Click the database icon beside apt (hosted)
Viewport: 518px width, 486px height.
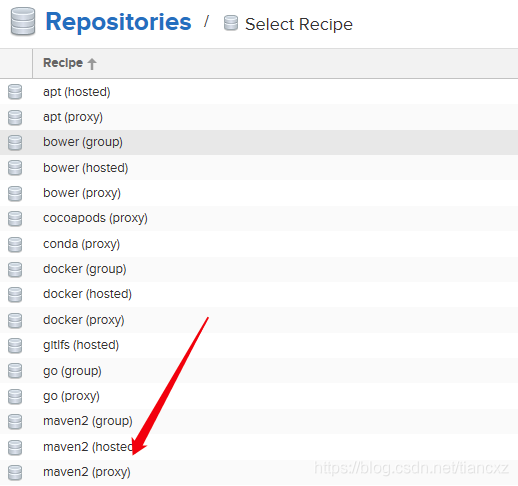(15, 92)
